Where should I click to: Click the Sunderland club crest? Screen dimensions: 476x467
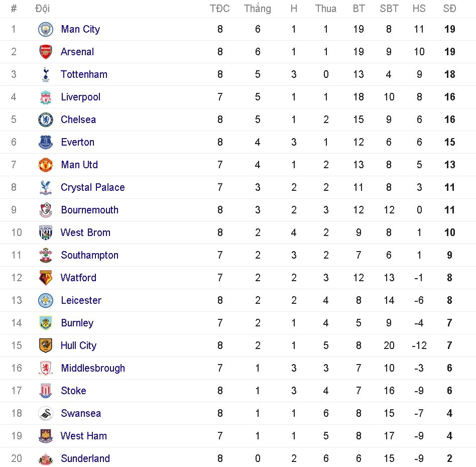tap(45, 458)
